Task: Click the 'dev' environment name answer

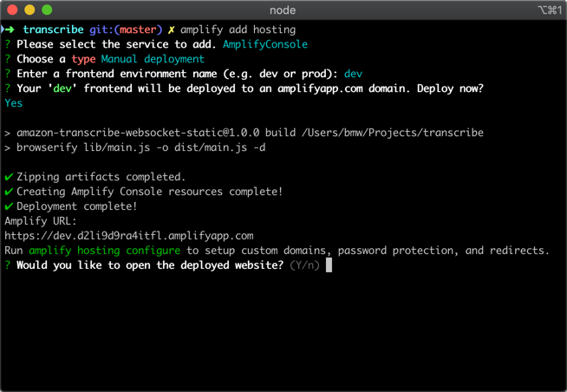Action: 353,74
